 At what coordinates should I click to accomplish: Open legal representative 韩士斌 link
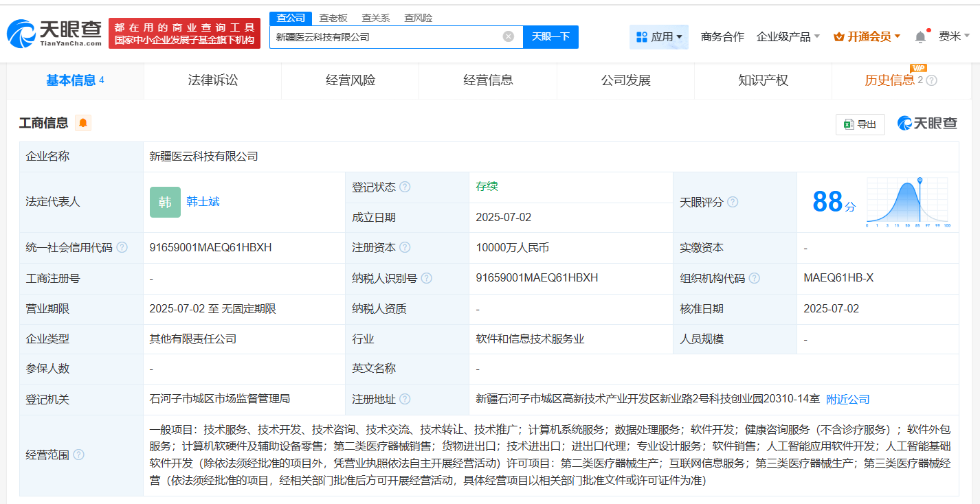pos(203,202)
